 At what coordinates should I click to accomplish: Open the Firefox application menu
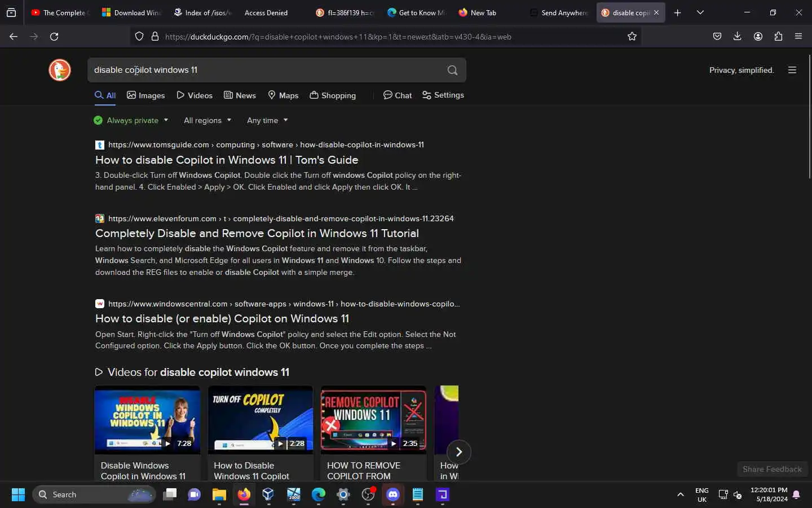[798, 37]
